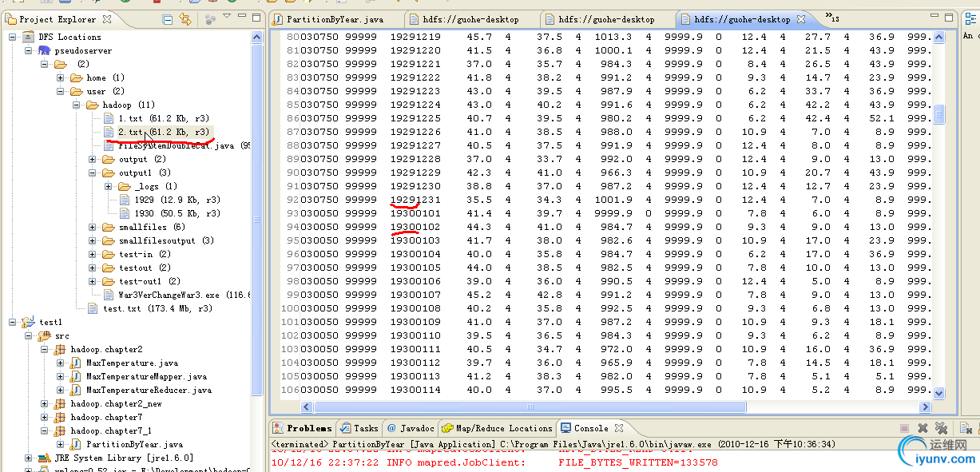Click JRE System Library icon
The width and height of the screenshot is (980, 472).
click(45, 458)
